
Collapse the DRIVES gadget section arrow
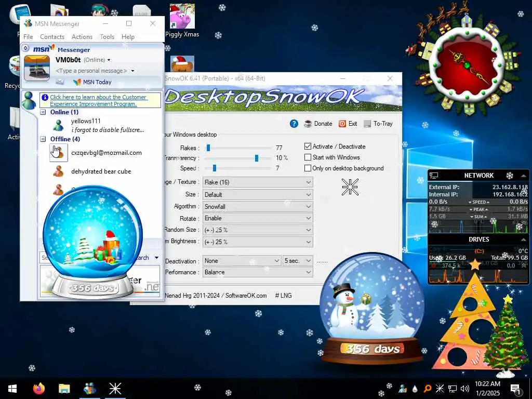coord(524,240)
